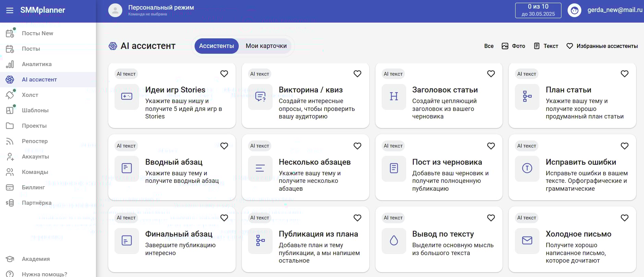The height and width of the screenshot is (277, 644).
Task: Open the Публикация из плана assistant title
Action: tap(318, 234)
